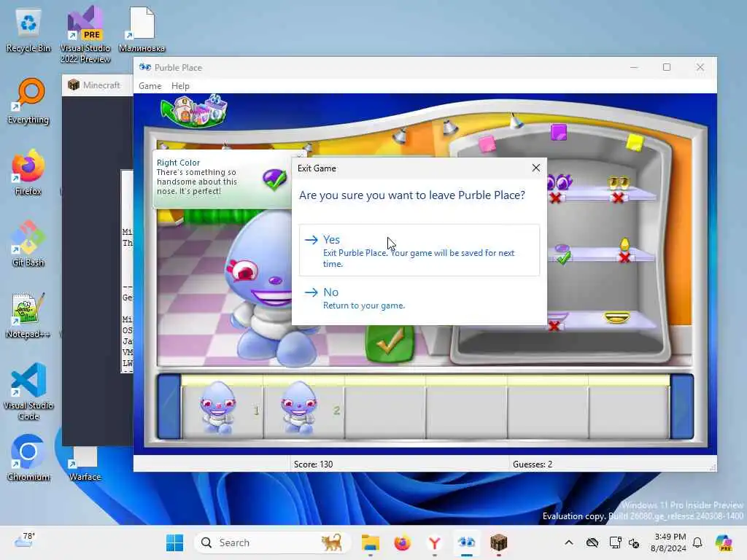
Task: Click left scroll arrow of guess history
Action: pos(169,406)
